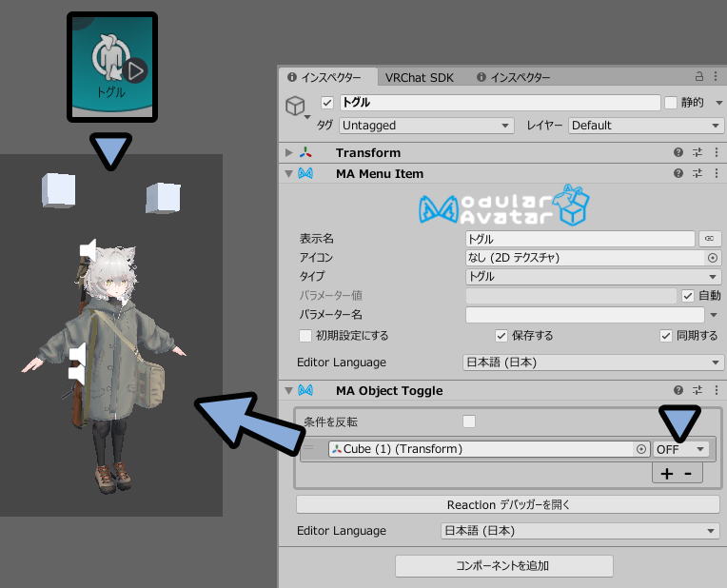This screenshot has width=727, height=588.
Task: Open Transform preset settings icon
Action: click(x=698, y=152)
